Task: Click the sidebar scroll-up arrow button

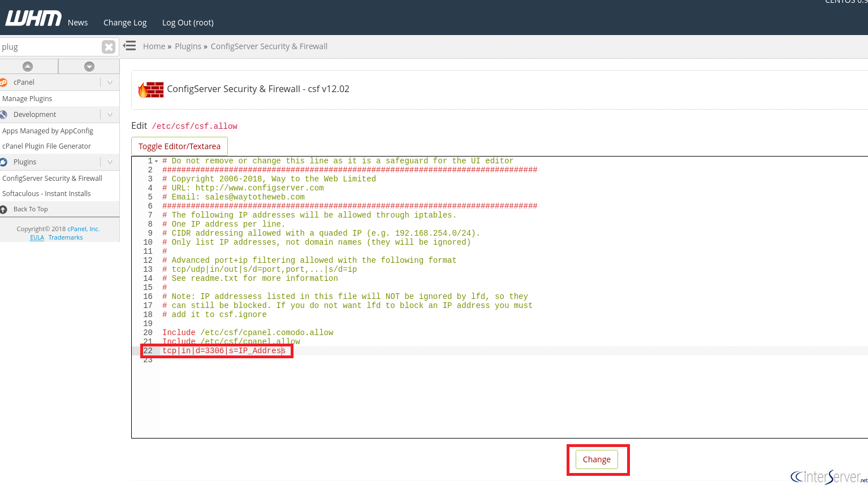Action: [28, 67]
